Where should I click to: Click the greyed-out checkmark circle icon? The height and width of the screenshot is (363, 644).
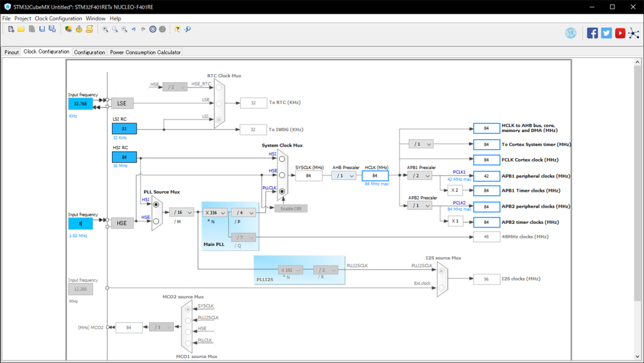(x=163, y=29)
